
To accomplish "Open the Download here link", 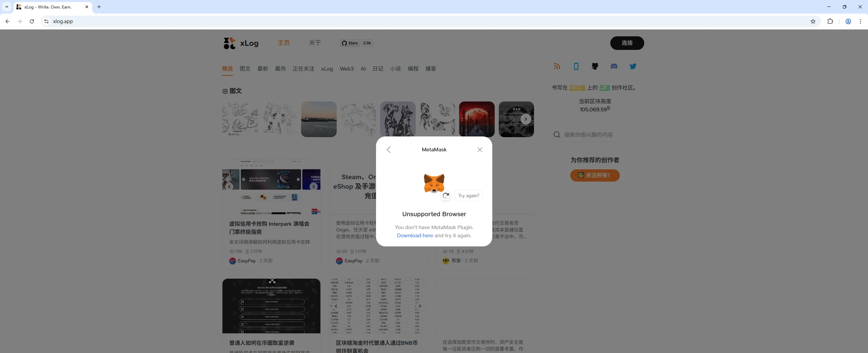I will pyautogui.click(x=415, y=236).
